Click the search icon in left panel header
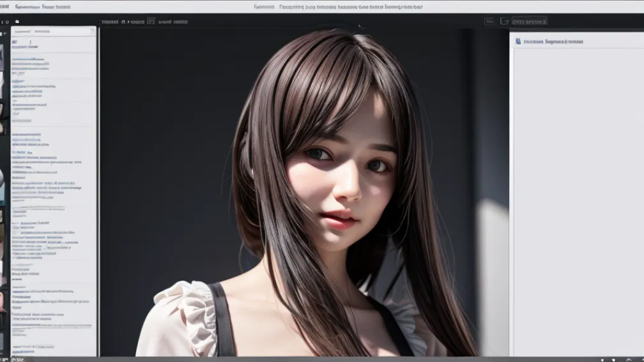Screen dimensions: 644x362 click(x=91, y=31)
